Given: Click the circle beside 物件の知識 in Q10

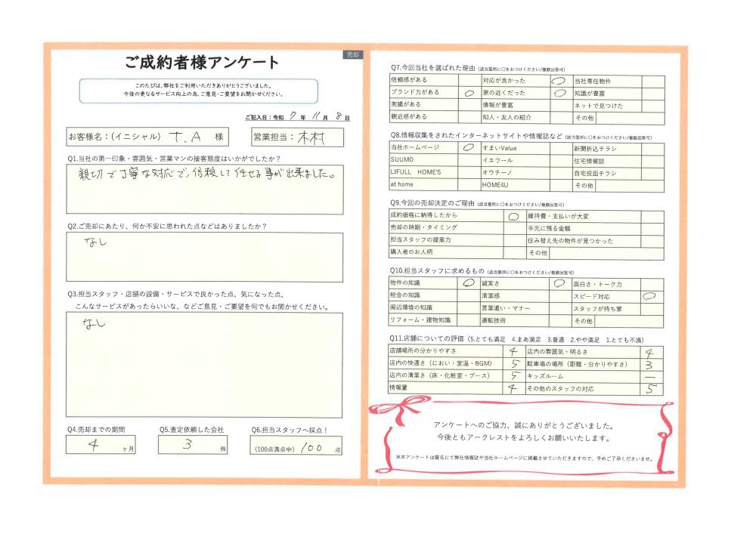Looking at the screenshot, I should [x=469, y=282].
